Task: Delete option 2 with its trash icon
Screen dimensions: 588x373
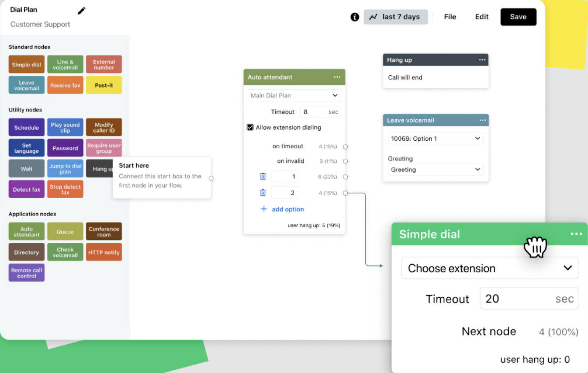Action: [263, 193]
